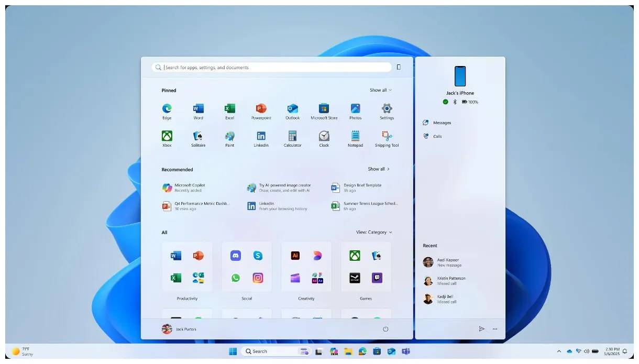
Task: Open Microsoft Teams from the taskbar
Action: [407, 351]
